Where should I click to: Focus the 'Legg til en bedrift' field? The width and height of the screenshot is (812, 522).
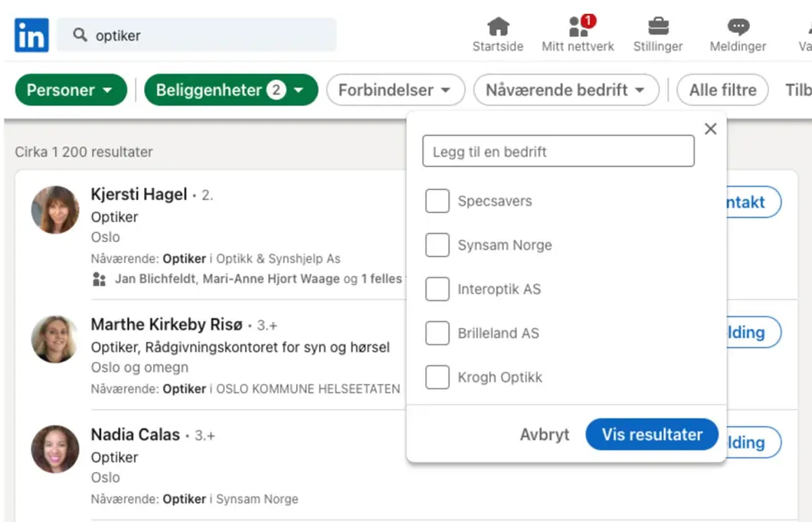click(558, 151)
